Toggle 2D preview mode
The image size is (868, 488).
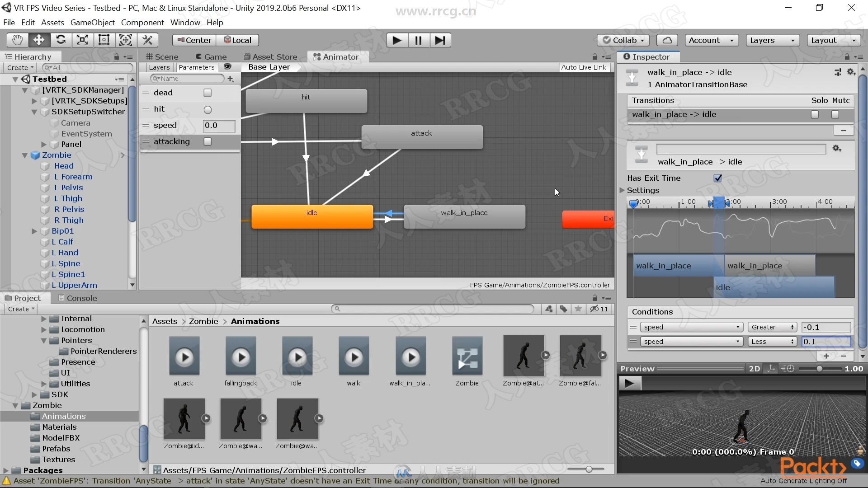755,369
